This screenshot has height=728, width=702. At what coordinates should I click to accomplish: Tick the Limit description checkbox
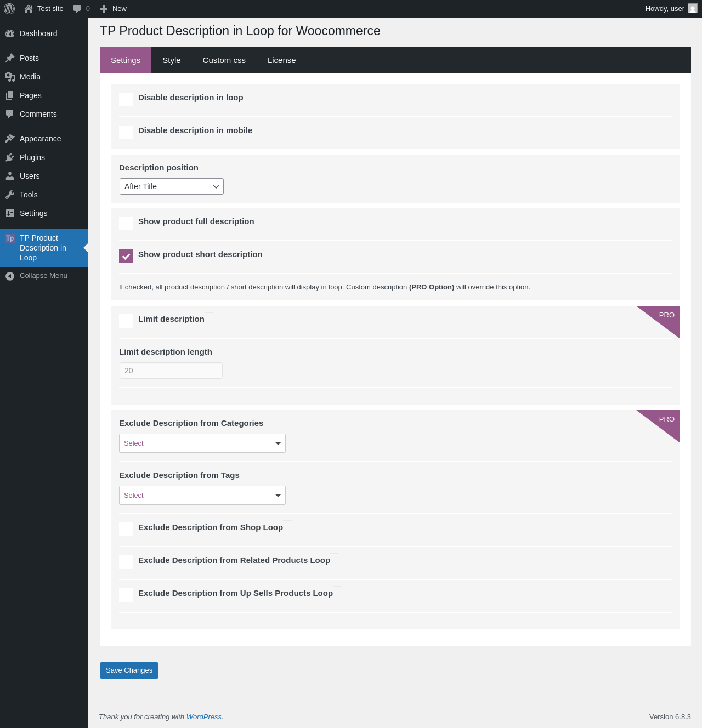[x=126, y=321]
